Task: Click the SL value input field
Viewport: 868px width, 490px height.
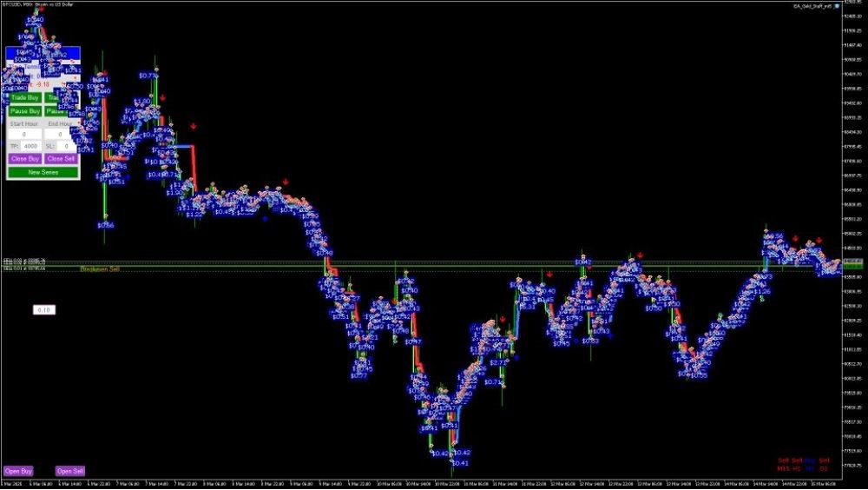Action: tap(65, 146)
